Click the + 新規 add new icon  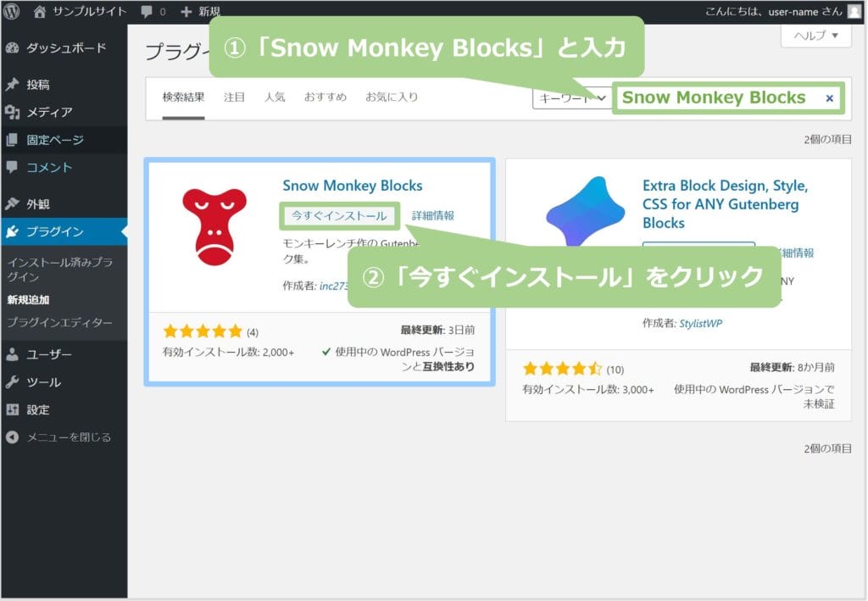(x=186, y=12)
